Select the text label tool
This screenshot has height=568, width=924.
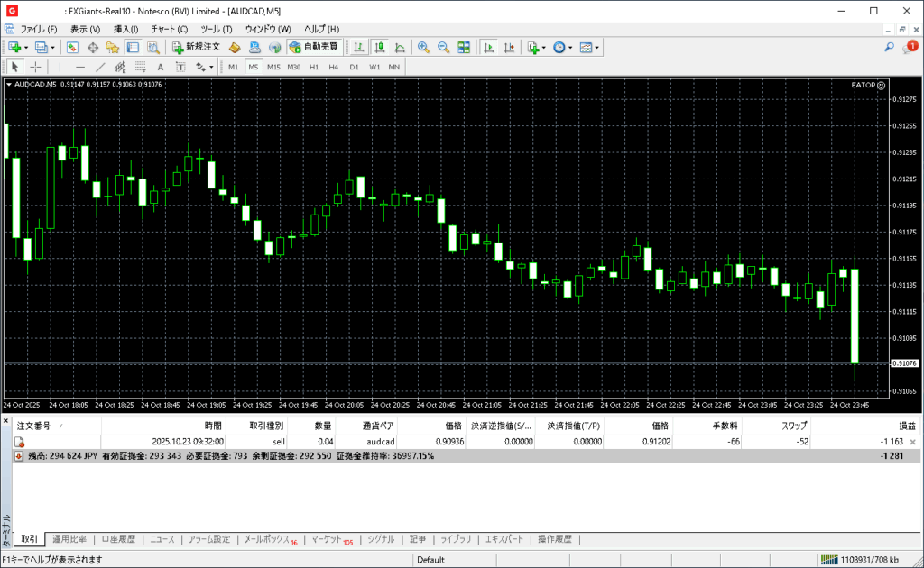coord(161,67)
